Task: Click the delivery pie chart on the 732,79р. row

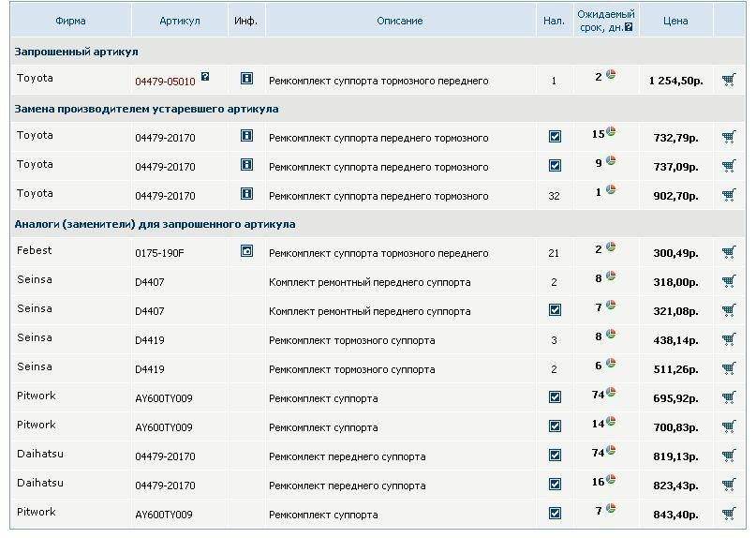Action: click(611, 132)
